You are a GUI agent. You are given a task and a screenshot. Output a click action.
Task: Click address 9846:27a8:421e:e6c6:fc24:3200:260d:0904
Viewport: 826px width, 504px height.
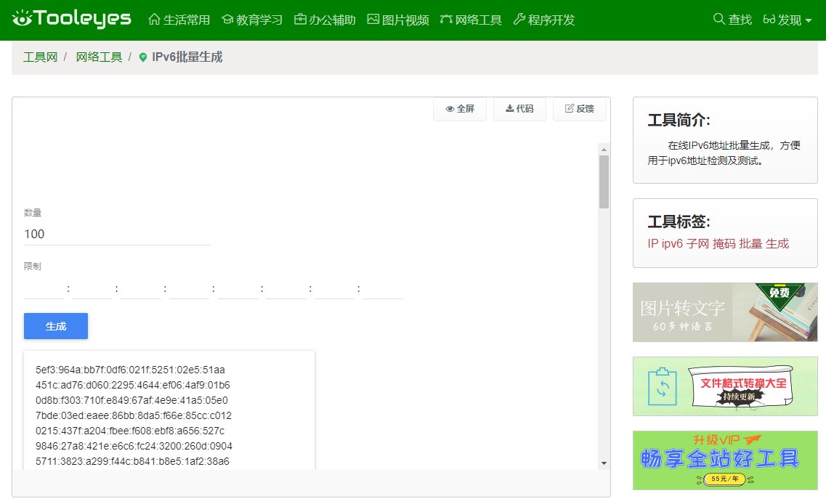134,446
